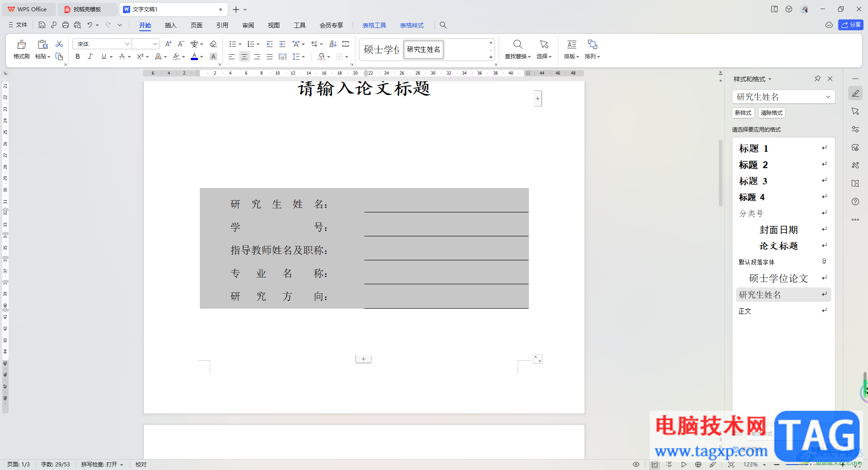Toggle character shading A button

coord(213,56)
